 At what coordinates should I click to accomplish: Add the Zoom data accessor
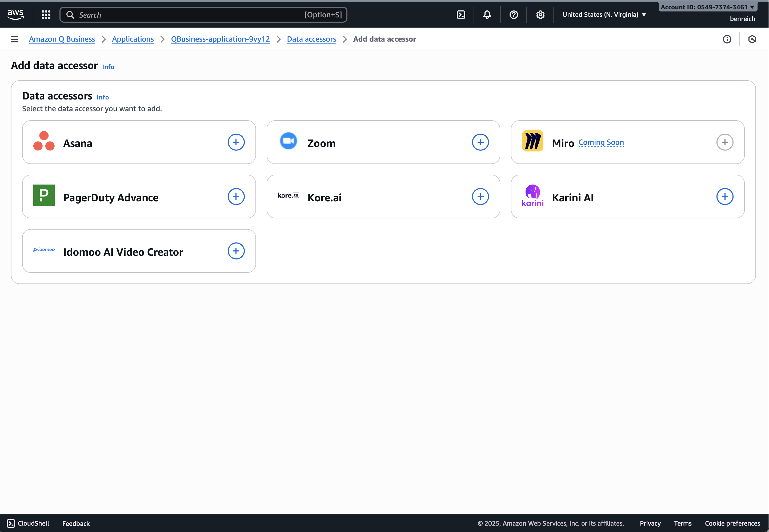[x=480, y=142]
